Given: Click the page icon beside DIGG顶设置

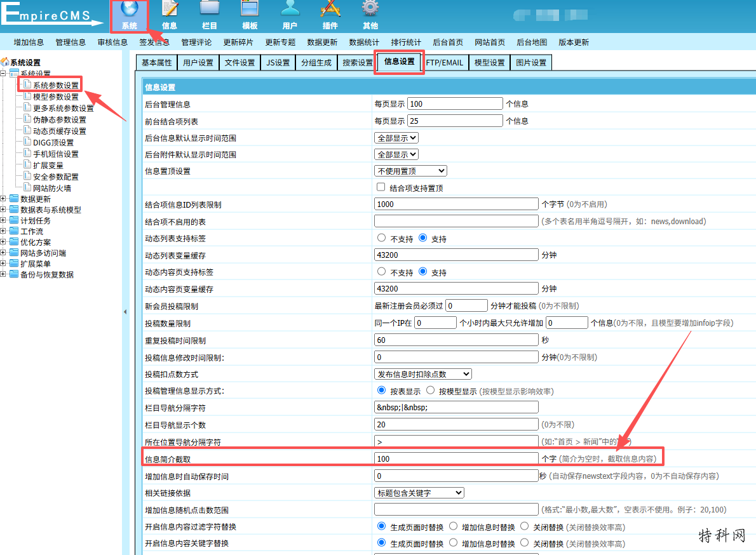Looking at the screenshot, I should pos(27,142).
